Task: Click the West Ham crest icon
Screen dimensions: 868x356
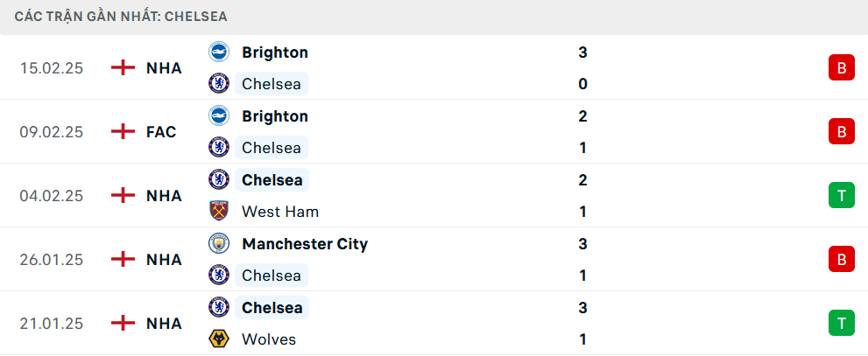Action: (218, 212)
